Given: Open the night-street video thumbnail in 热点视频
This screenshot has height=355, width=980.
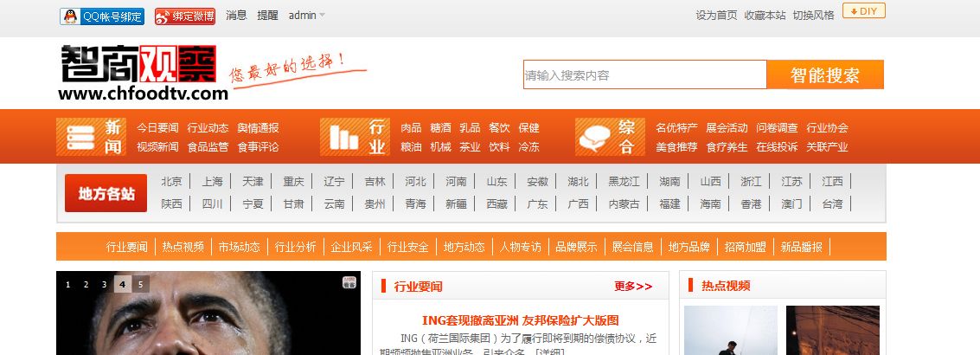Looking at the screenshot, I should [832, 331].
